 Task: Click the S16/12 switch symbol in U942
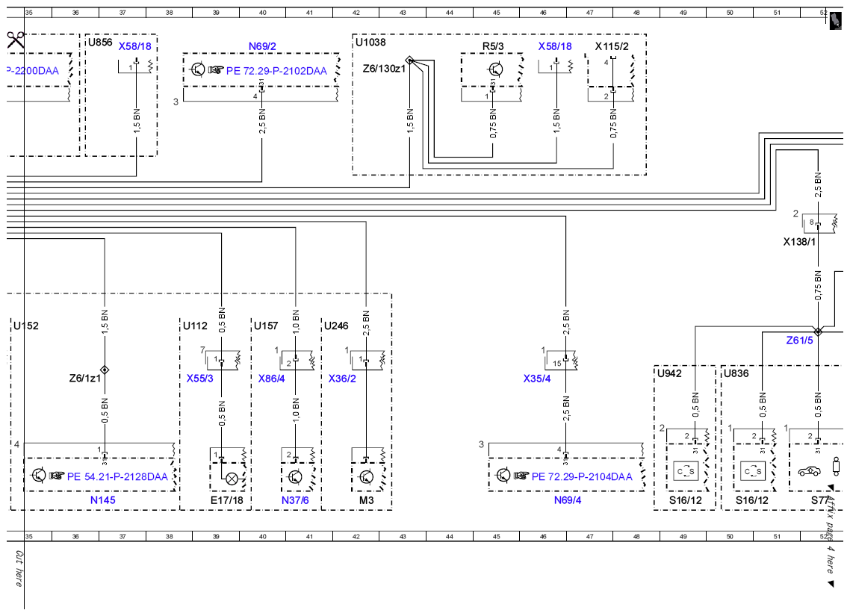point(686,471)
